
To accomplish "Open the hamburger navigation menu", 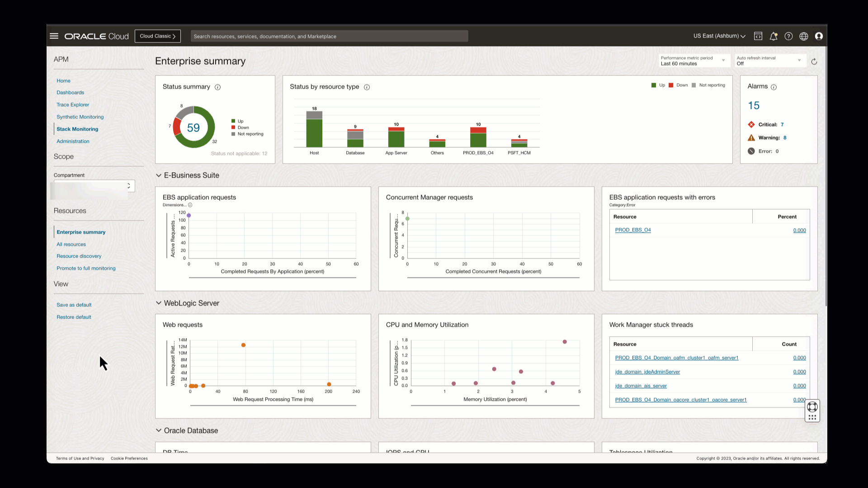I will 54,36.
